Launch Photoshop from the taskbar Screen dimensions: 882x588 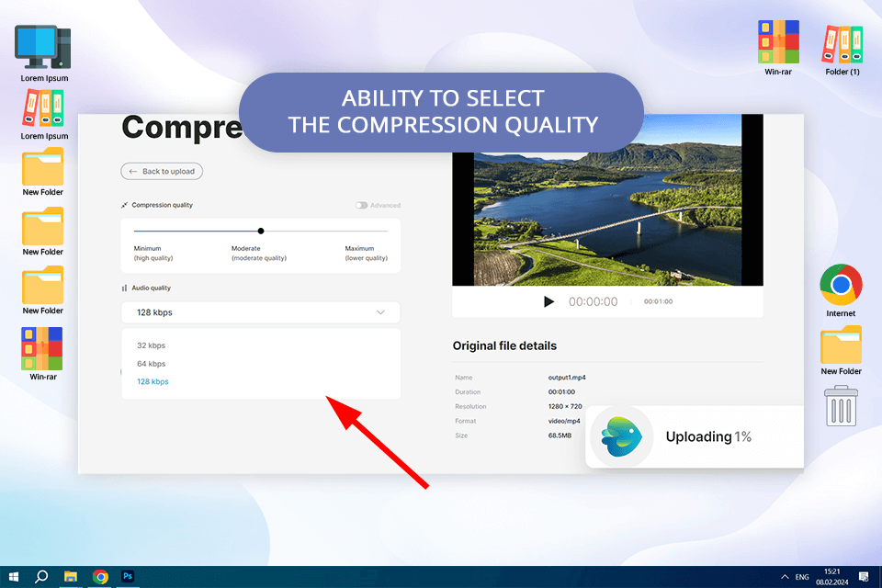click(128, 576)
